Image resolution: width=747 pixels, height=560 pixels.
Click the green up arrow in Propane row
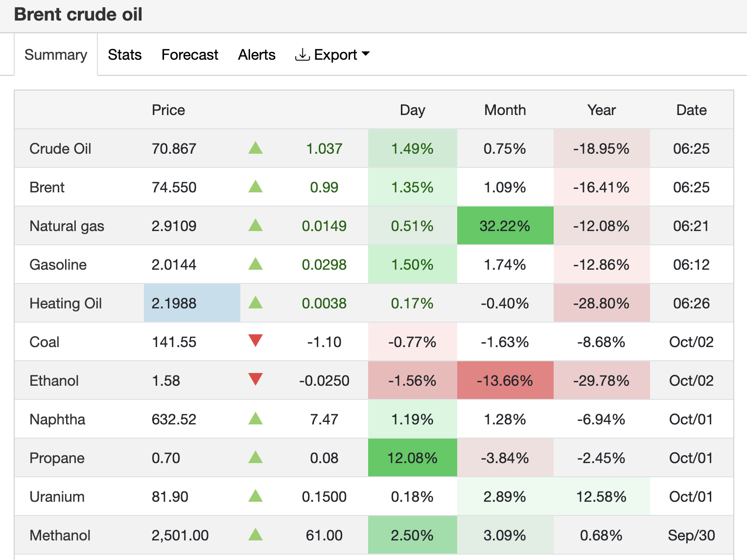[x=256, y=457]
